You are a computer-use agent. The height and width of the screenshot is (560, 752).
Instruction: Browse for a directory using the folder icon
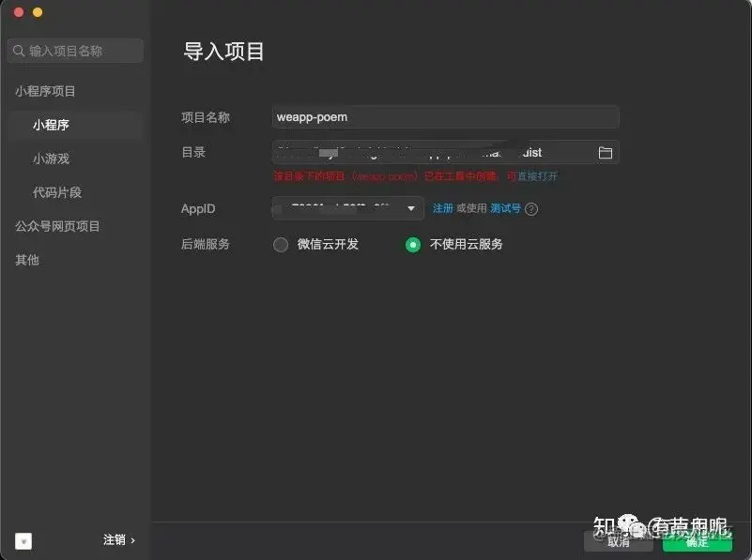606,151
